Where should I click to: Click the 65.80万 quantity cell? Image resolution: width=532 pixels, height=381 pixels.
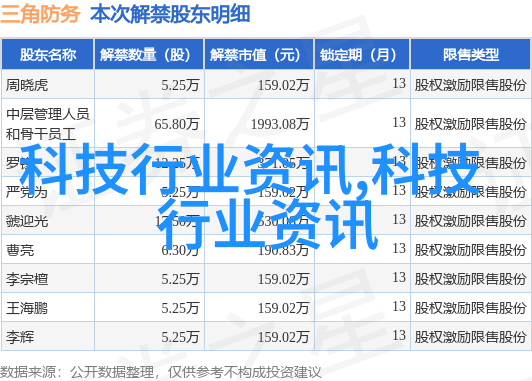176,124
